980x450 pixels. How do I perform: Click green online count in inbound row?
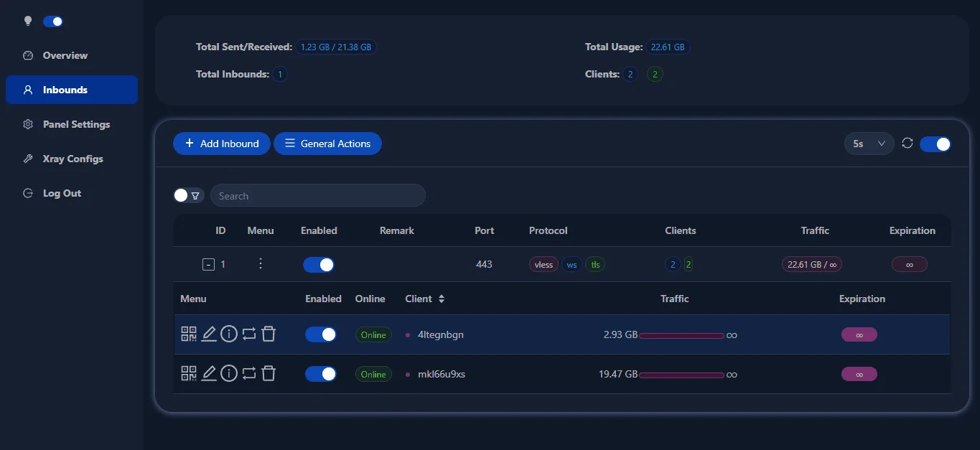pos(689,264)
